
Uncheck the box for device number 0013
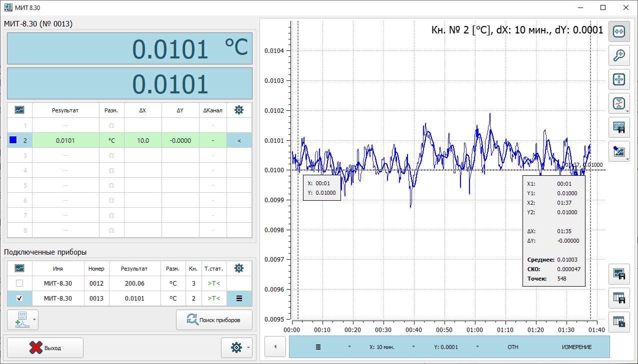19,299
